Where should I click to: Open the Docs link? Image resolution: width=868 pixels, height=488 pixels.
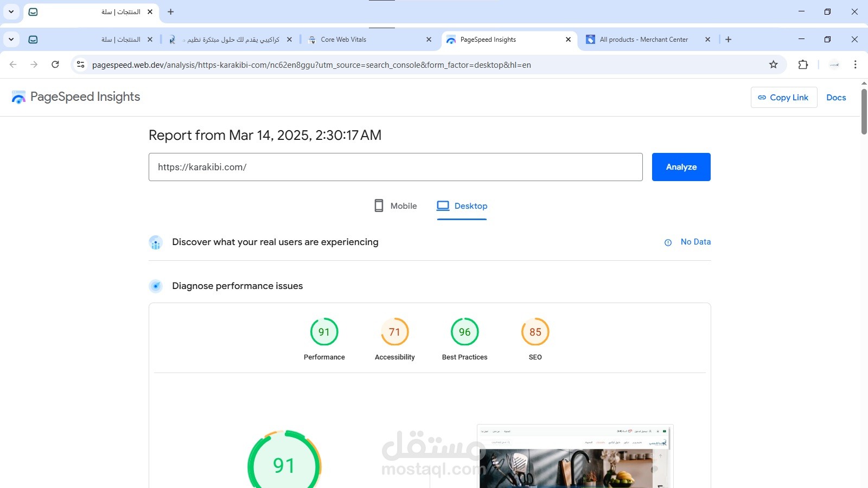pyautogui.click(x=836, y=98)
